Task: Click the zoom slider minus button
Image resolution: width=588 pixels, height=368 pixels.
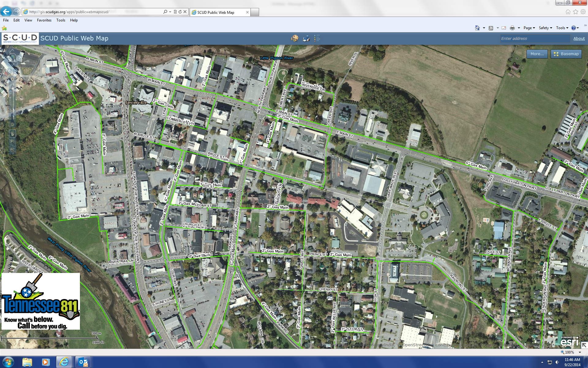Action: click(12, 124)
